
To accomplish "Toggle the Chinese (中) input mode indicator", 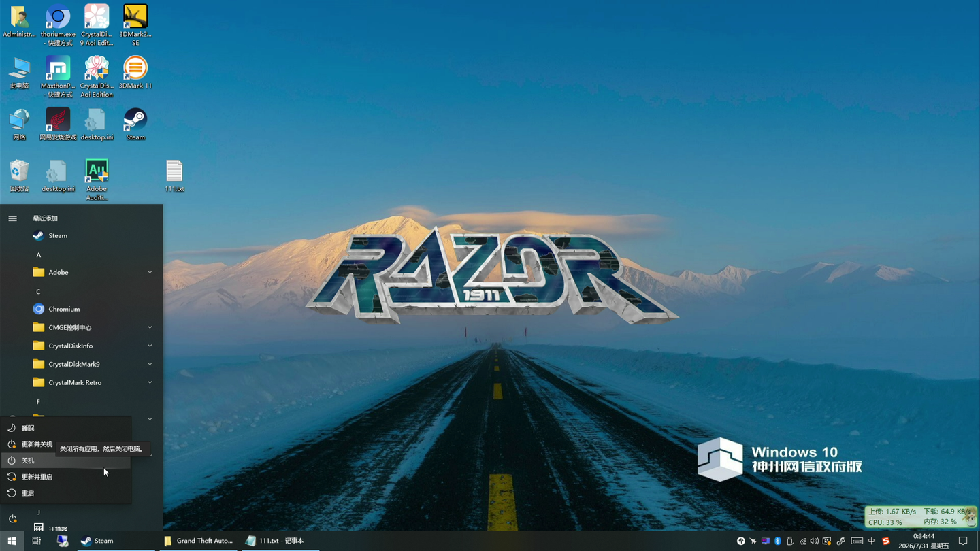I will pos(871,541).
